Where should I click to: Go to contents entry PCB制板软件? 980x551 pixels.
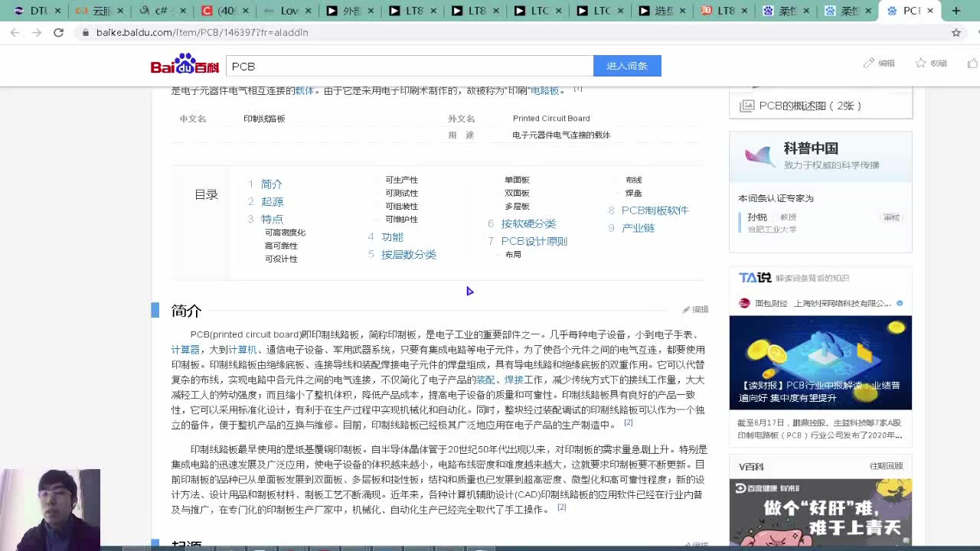[x=655, y=210]
